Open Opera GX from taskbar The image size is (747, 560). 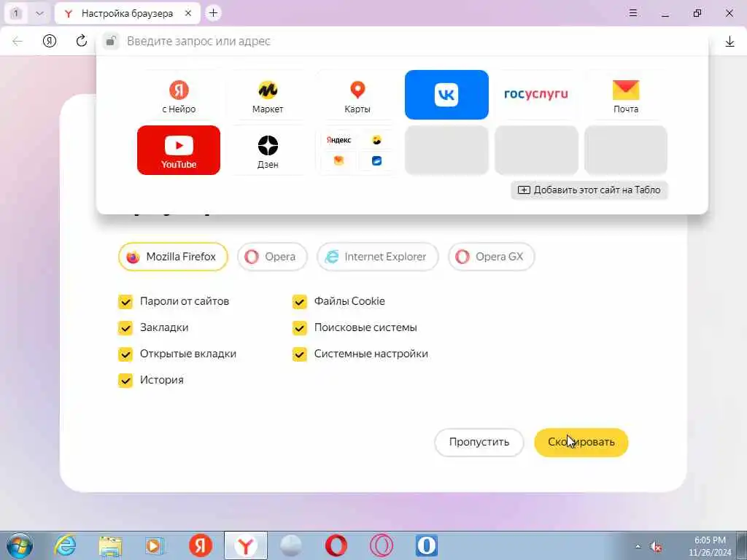[x=381, y=545]
